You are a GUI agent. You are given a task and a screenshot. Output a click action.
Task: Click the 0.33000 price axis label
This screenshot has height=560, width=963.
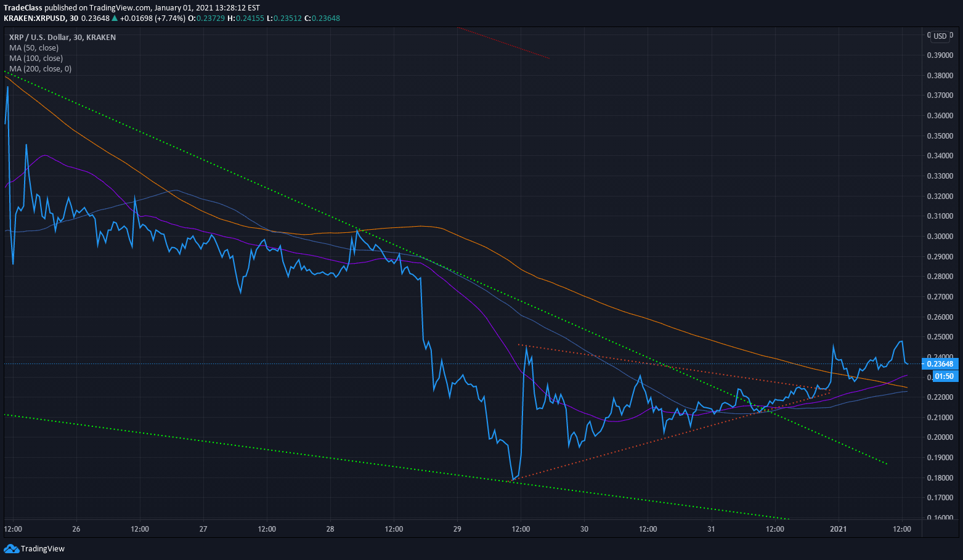click(x=940, y=176)
